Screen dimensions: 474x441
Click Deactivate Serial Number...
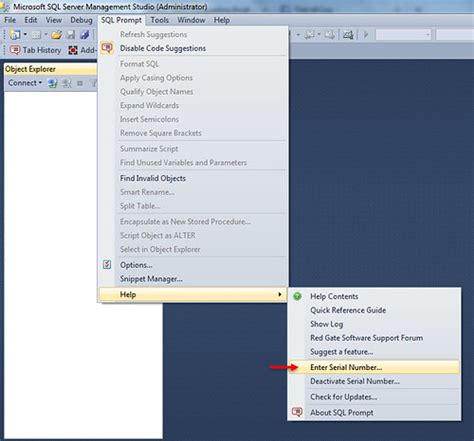[355, 381]
